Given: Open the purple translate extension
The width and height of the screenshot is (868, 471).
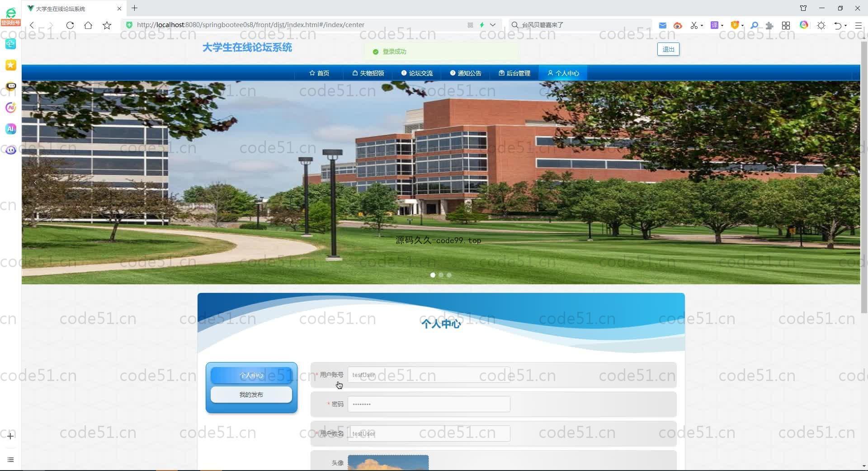Looking at the screenshot, I should [x=714, y=25].
